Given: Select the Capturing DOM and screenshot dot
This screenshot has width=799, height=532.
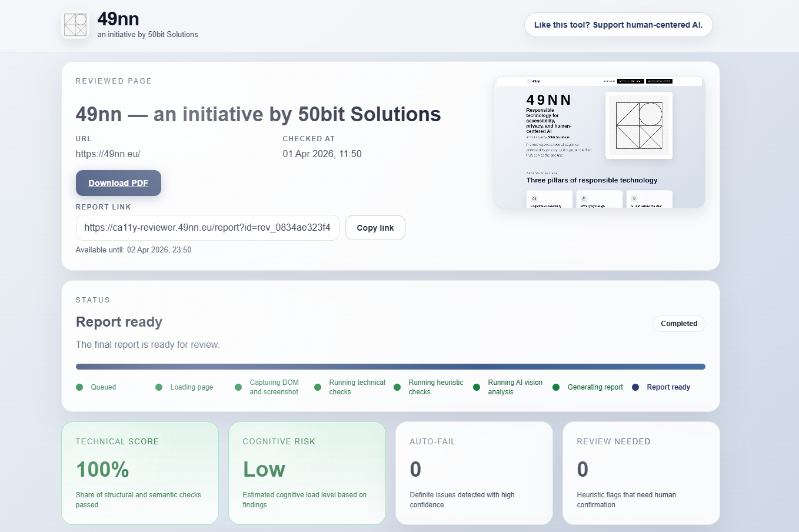Looking at the screenshot, I should tap(239, 387).
